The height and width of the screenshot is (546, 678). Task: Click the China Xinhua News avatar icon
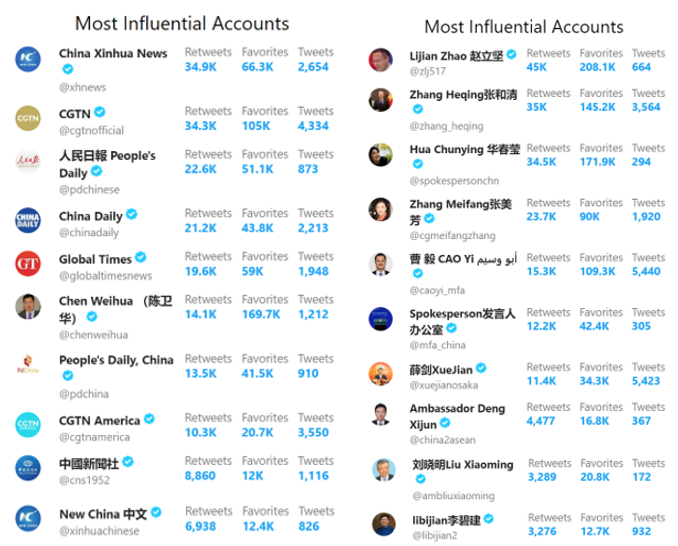[x=28, y=59]
